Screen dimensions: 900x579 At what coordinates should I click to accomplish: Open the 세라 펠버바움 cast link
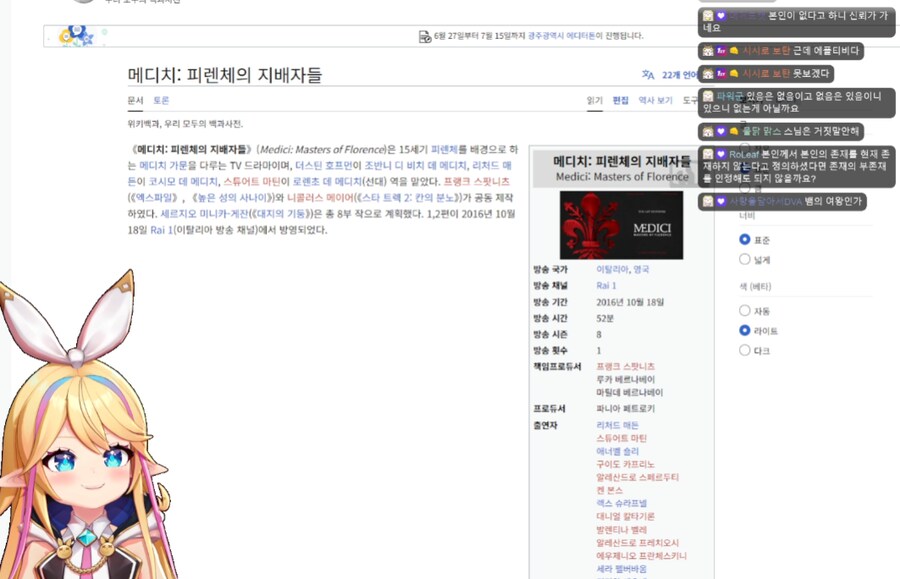622,569
